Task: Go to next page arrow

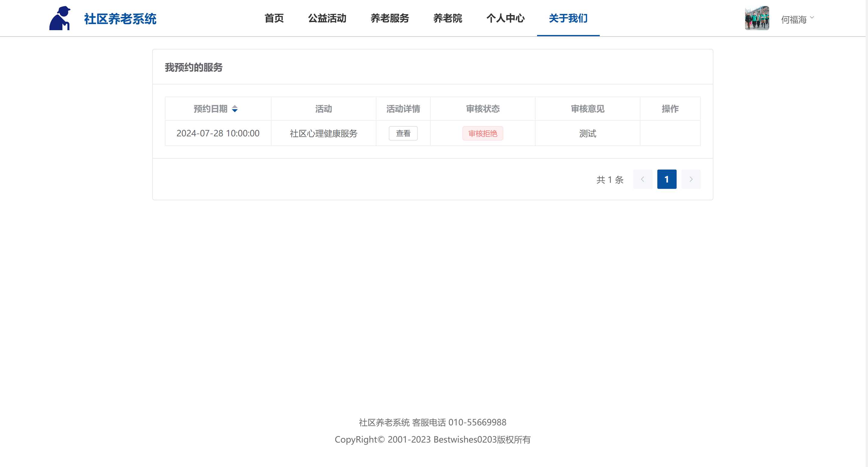Action: (x=690, y=179)
